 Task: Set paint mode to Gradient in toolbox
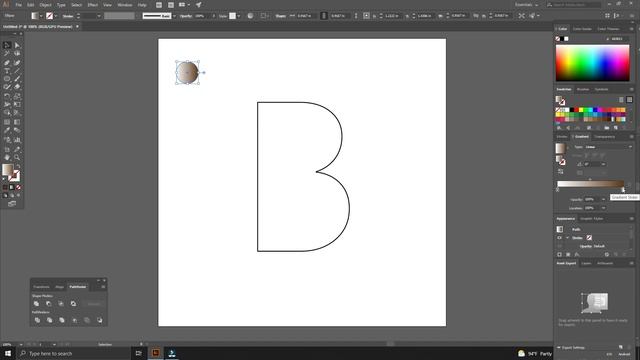12,187
